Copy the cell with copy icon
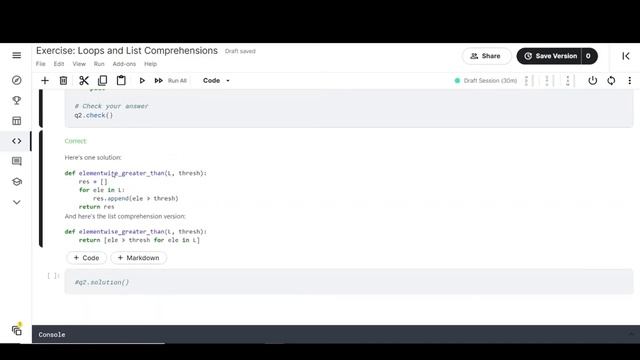The width and height of the screenshot is (640, 360). (x=102, y=80)
